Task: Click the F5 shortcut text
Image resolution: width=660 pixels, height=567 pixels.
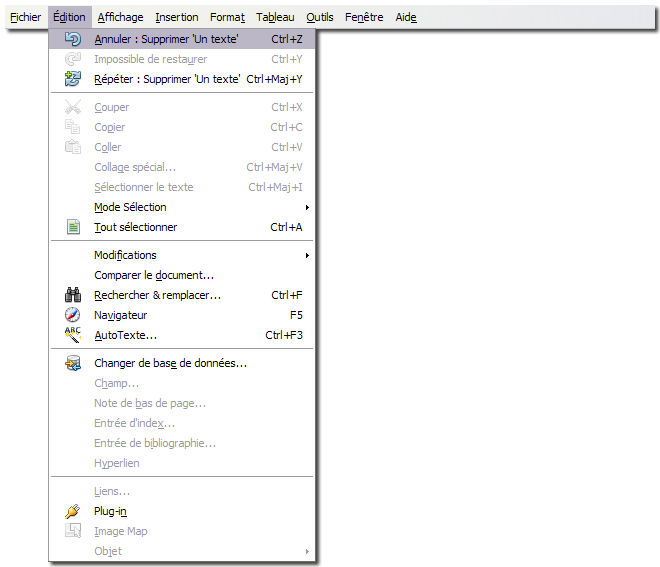Action: tap(296, 315)
